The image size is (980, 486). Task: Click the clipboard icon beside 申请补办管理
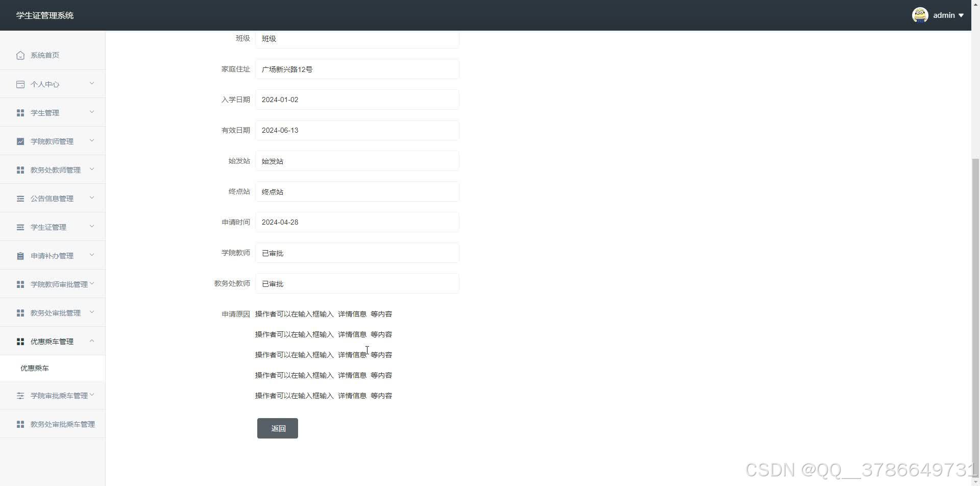point(20,256)
